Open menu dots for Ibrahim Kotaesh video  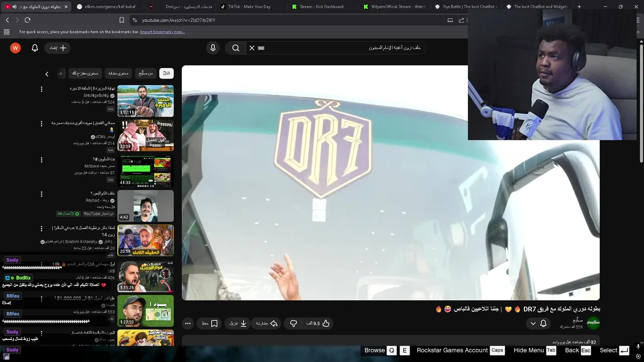pos(41,229)
